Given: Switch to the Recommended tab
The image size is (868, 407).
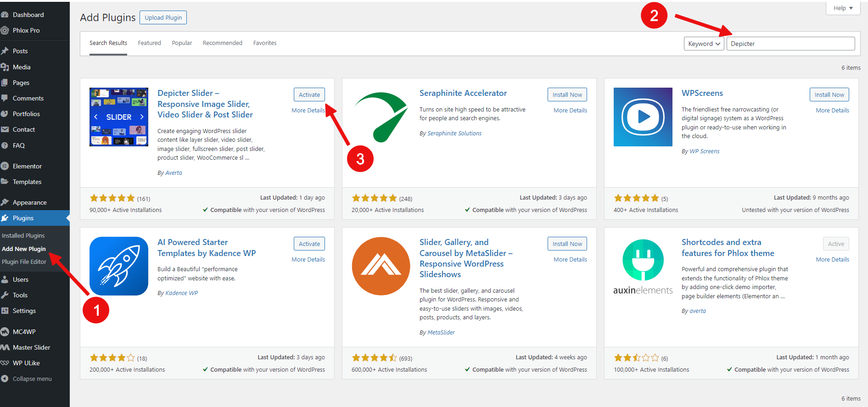Looking at the screenshot, I should tap(223, 43).
